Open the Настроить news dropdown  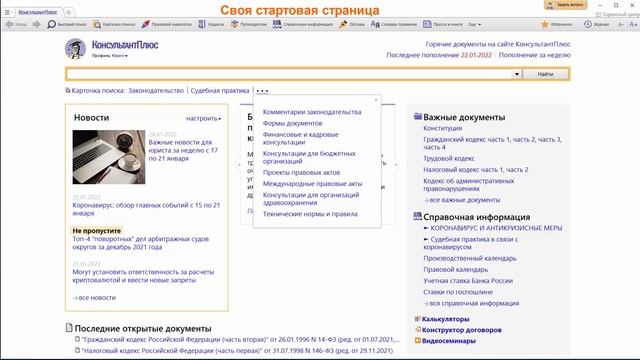203,118
